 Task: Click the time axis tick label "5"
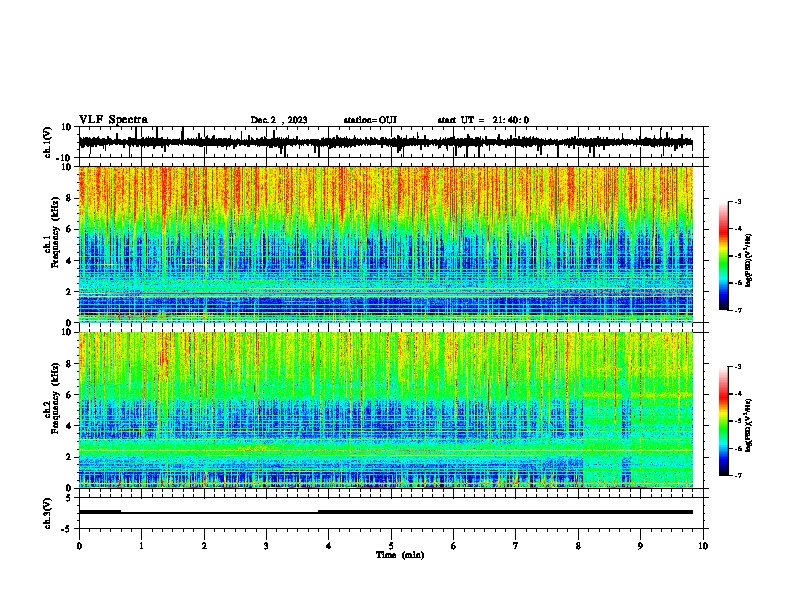391,546
